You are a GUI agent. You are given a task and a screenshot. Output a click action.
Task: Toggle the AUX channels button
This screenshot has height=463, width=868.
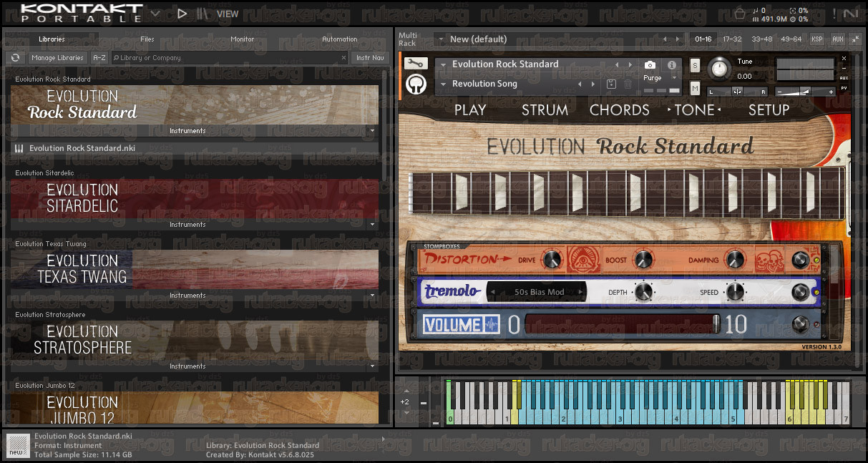point(838,39)
